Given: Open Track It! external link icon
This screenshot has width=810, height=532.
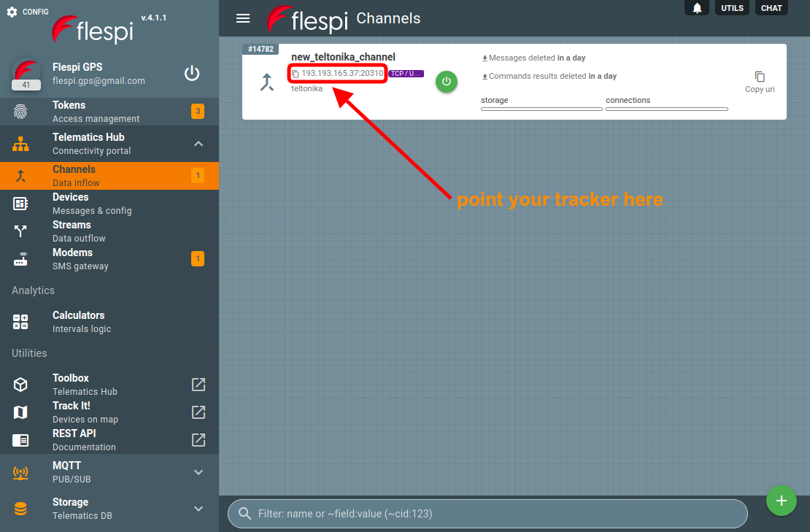Looking at the screenshot, I should pos(198,412).
